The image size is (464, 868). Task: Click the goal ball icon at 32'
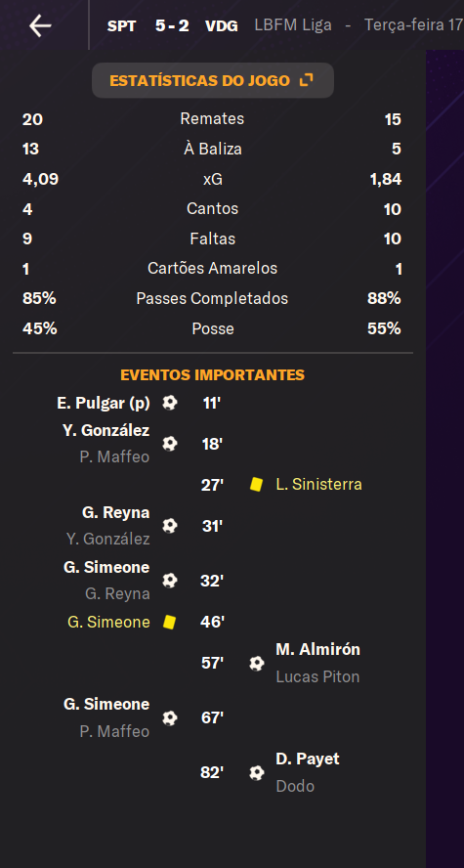click(170, 581)
